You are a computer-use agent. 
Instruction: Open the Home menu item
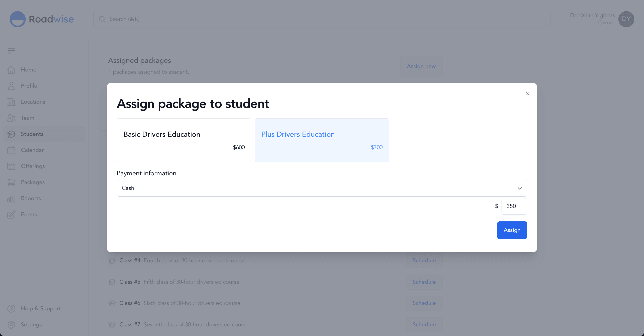click(44, 70)
